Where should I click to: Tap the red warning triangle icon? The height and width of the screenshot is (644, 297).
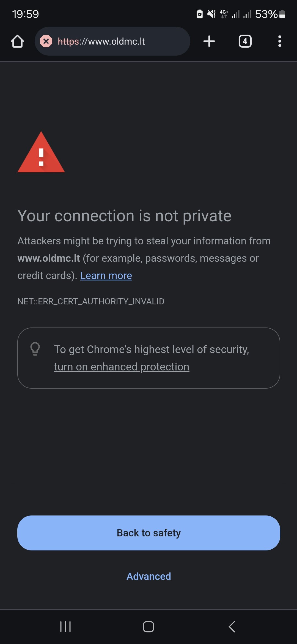tap(41, 152)
